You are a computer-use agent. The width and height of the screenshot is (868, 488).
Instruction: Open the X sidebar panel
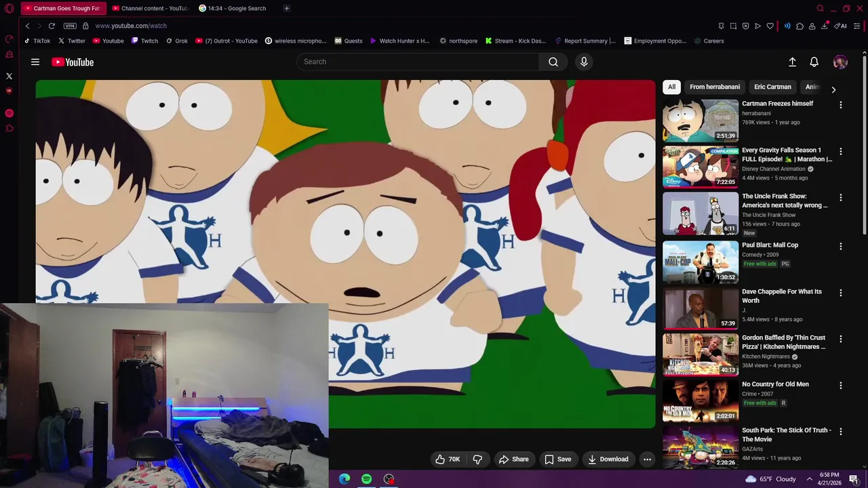[x=9, y=76]
